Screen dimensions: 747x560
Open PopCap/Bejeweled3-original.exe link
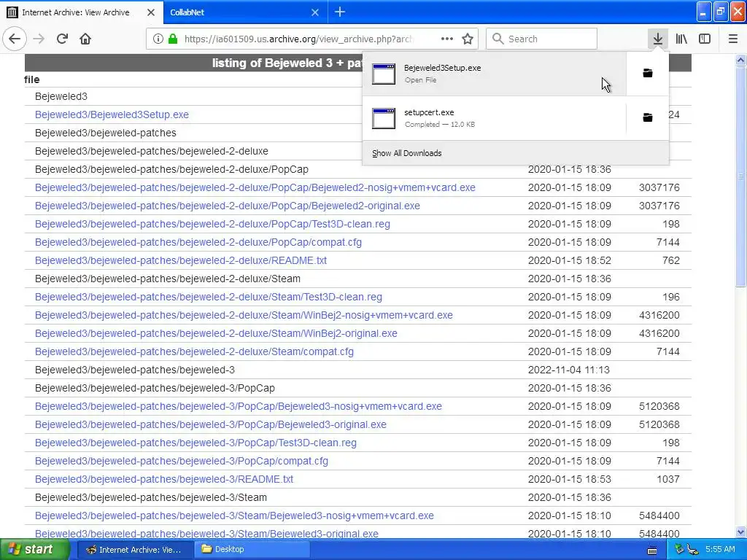click(x=211, y=424)
